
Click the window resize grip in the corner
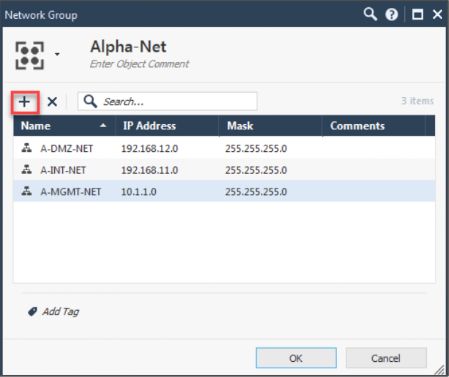pos(440,369)
